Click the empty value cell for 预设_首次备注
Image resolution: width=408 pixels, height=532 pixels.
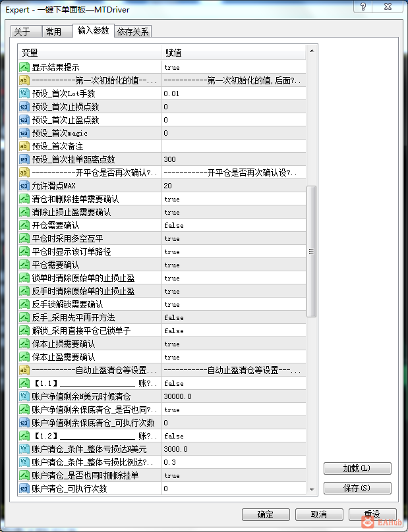(x=234, y=146)
